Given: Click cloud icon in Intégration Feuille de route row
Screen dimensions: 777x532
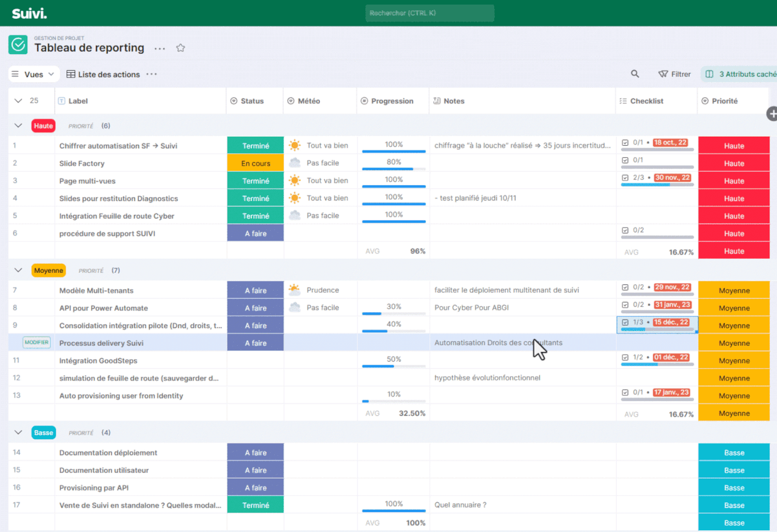Looking at the screenshot, I should pyautogui.click(x=295, y=215).
